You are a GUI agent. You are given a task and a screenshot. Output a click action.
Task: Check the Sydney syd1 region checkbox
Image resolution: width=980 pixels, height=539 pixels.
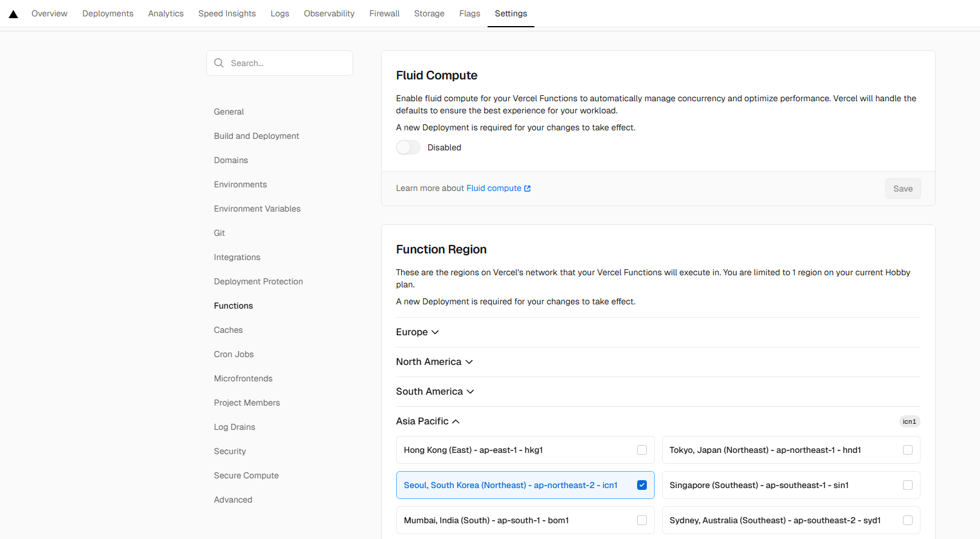point(908,520)
